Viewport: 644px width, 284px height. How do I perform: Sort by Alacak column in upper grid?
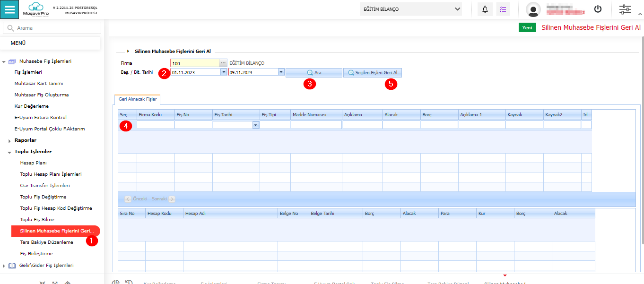pos(401,114)
